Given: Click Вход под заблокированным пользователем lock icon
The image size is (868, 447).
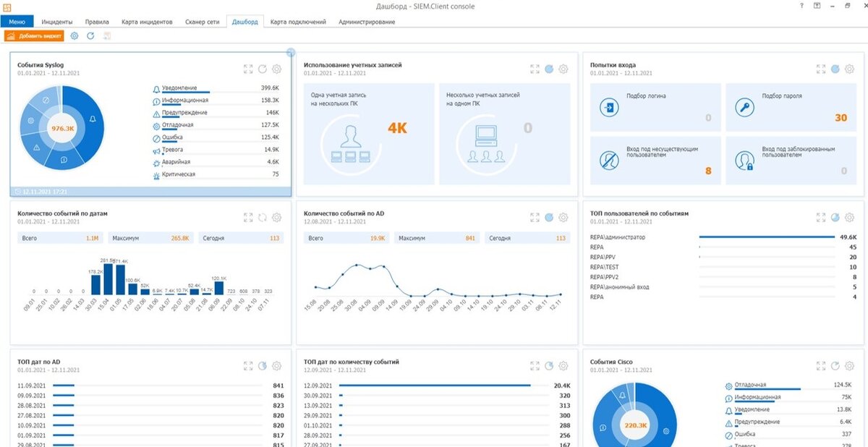Looking at the screenshot, I should click(x=744, y=160).
